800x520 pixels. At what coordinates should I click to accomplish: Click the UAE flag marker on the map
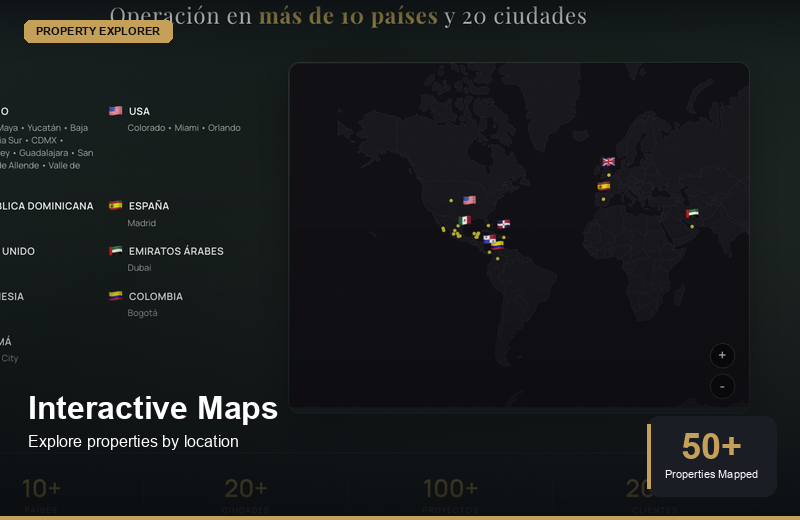[692, 213]
